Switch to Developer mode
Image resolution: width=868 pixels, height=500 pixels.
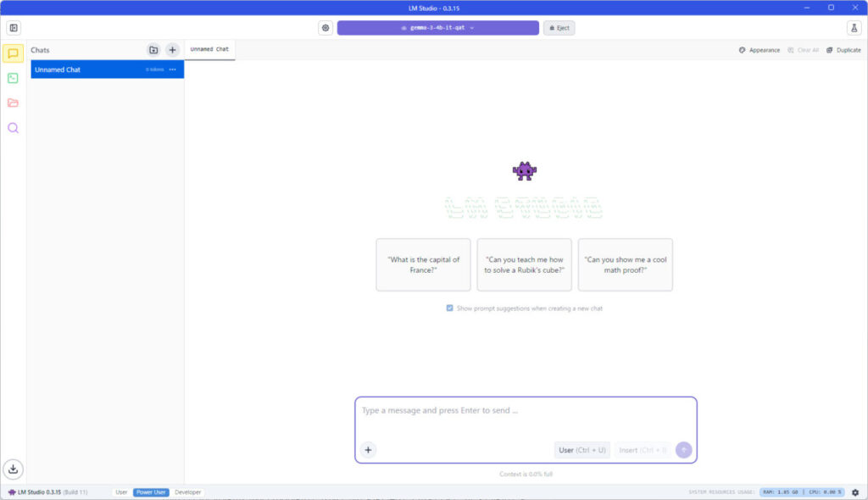click(x=187, y=492)
